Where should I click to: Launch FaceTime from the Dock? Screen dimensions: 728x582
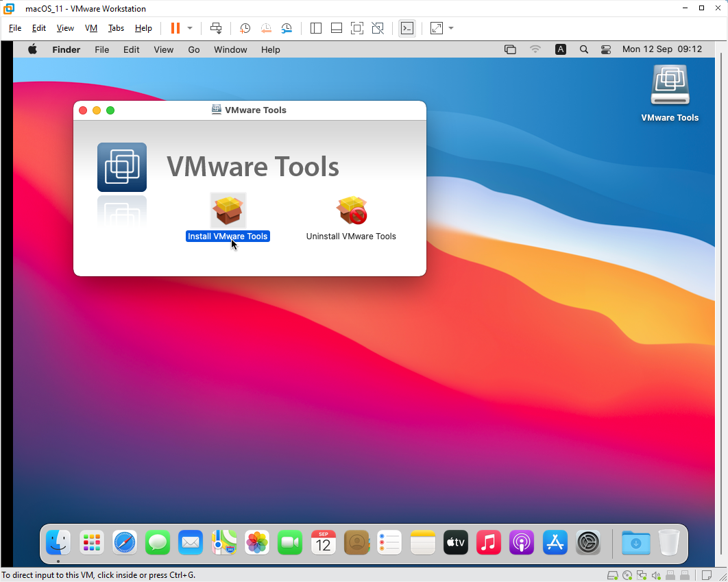pos(290,542)
